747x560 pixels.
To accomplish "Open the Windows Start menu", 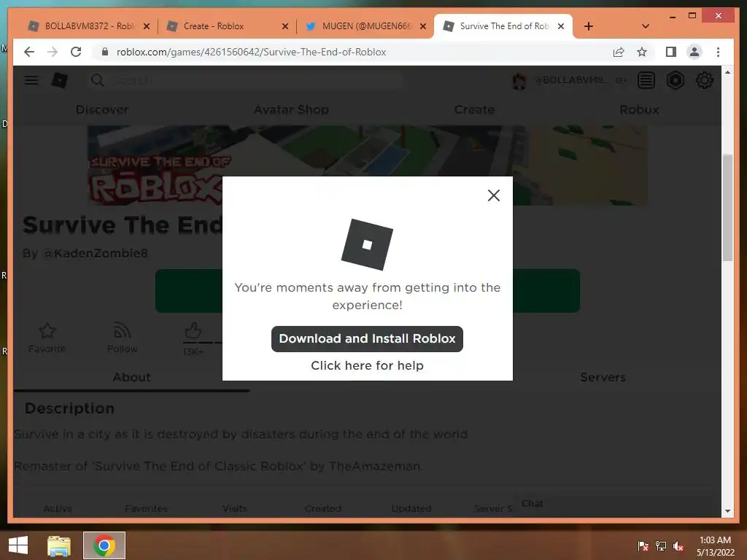I will coord(18,545).
